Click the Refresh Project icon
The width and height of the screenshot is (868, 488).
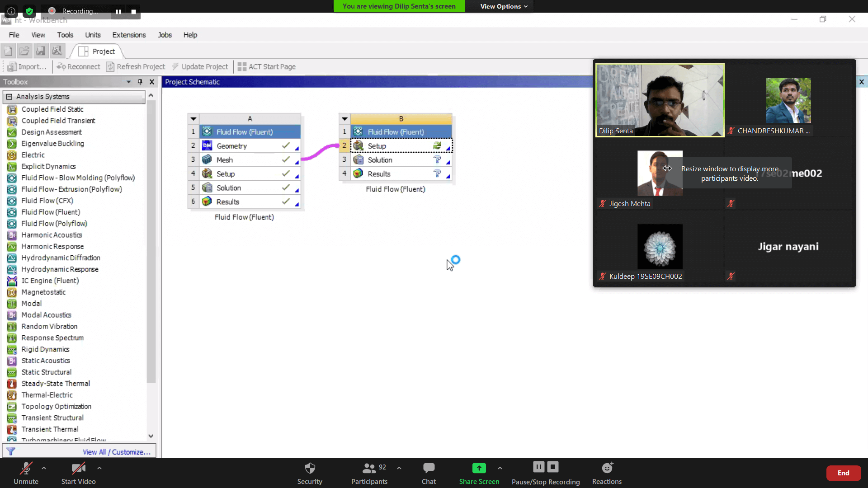tap(110, 67)
